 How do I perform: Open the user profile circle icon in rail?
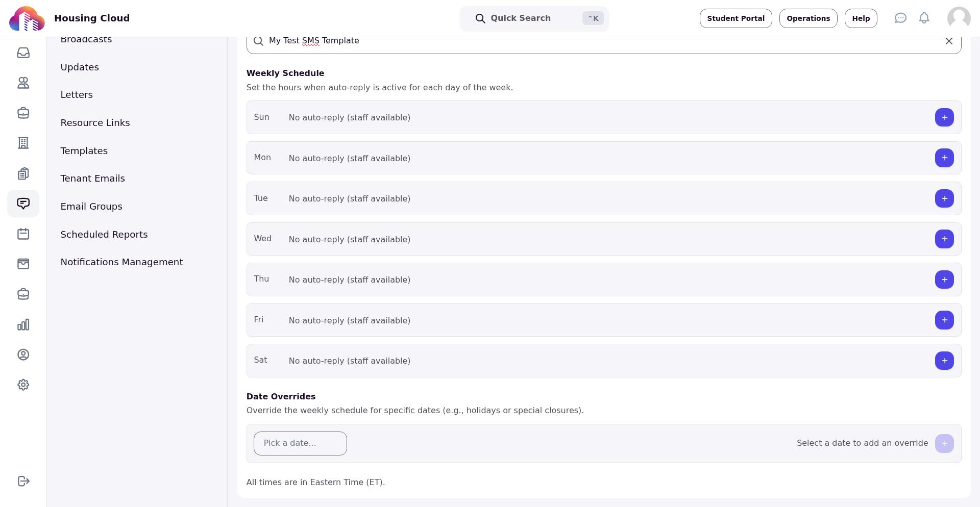pos(23,355)
